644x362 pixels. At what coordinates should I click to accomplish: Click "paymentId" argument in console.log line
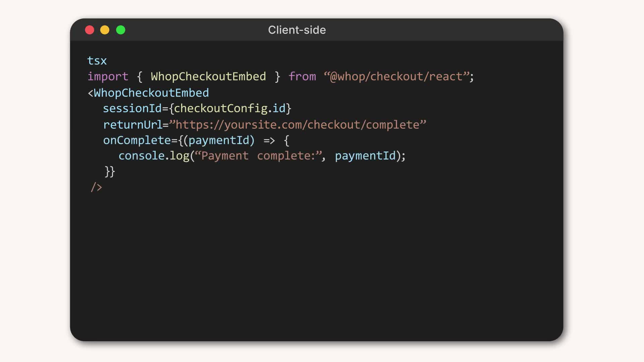click(365, 156)
